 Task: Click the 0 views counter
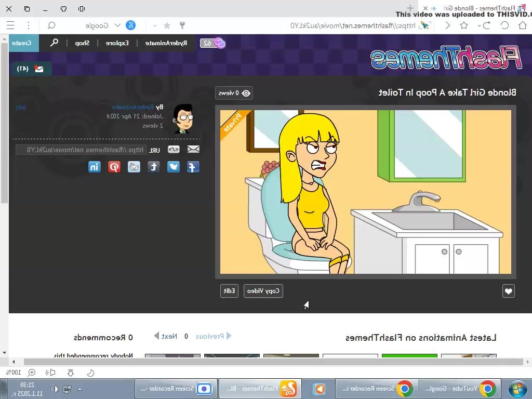[234, 93]
